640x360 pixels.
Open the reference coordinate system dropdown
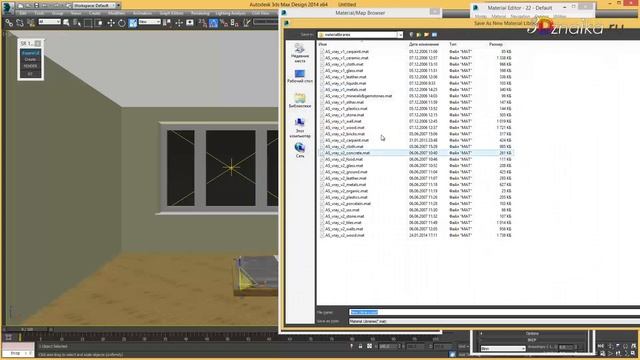149,22
